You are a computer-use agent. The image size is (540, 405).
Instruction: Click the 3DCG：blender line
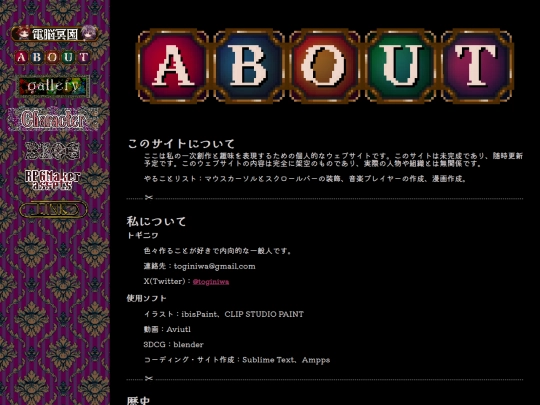tap(174, 344)
